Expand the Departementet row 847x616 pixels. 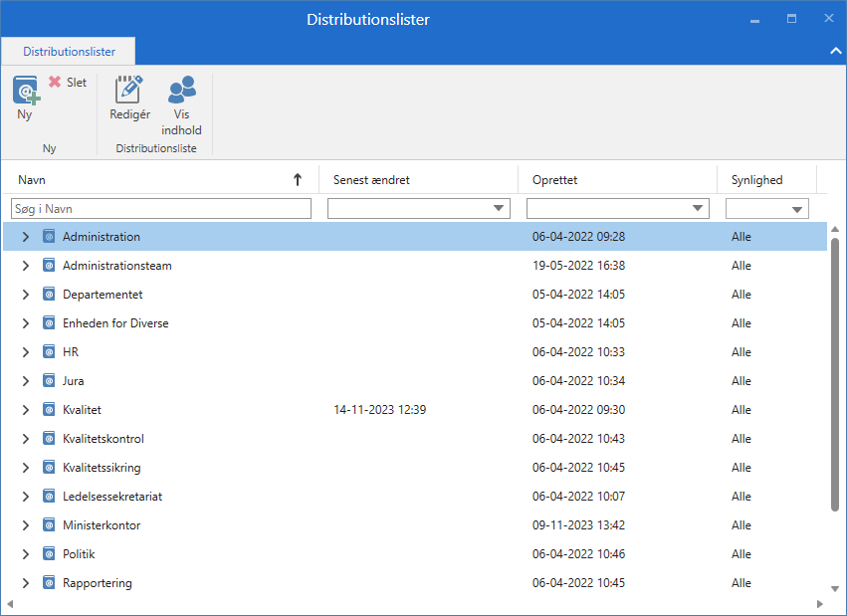pyautogui.click(x=26, y=295)
